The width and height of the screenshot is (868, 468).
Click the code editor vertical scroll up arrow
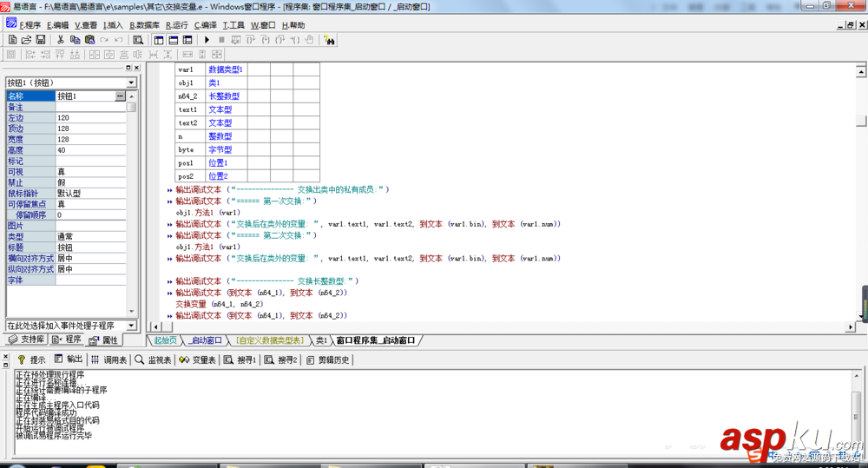tap(861, 71)
